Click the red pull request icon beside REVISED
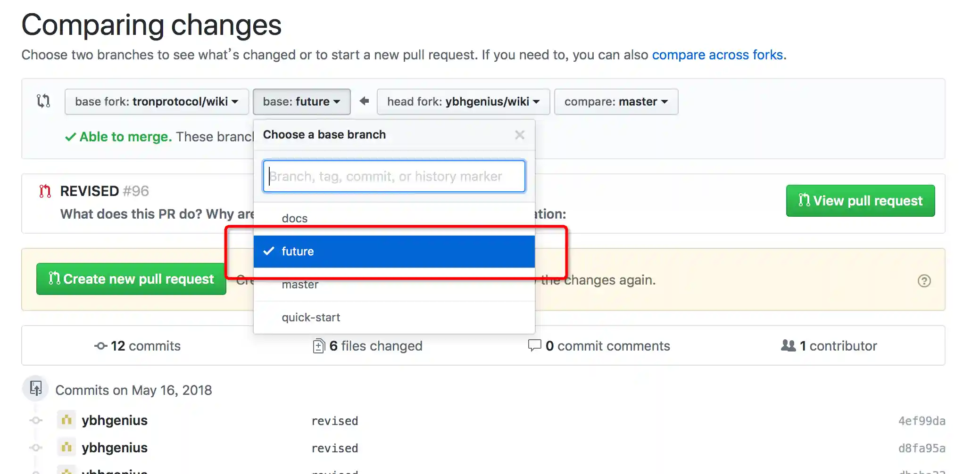Image resolution: width=980 pixels, height=474 pixels. click(45, 191)
